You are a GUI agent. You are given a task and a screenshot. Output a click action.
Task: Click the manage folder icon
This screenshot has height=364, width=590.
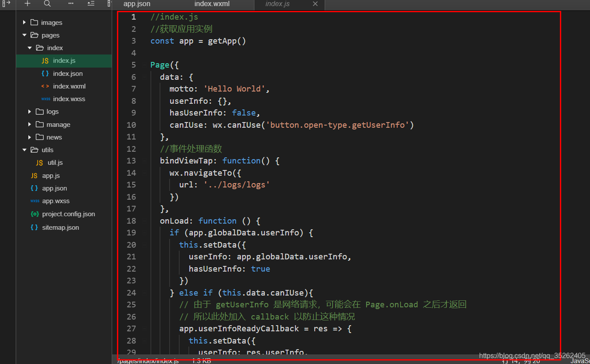[x=39, y=124]
